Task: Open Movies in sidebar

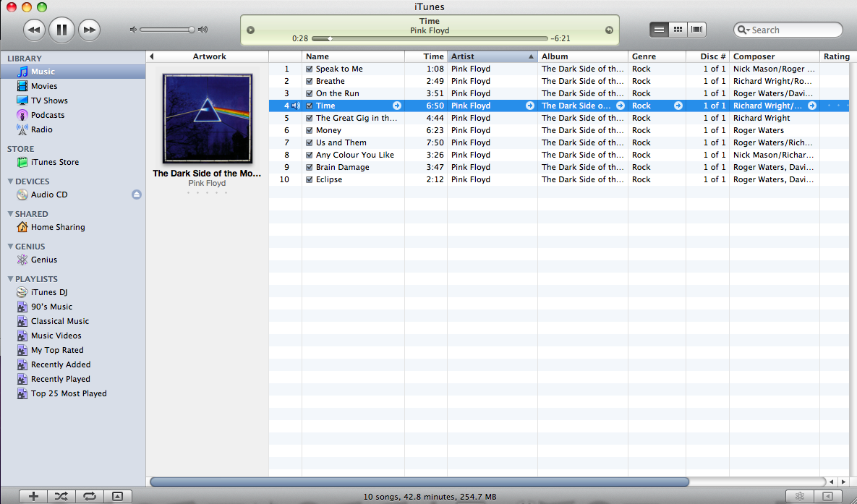Action: pyautogui.click(x=43, y=86)
